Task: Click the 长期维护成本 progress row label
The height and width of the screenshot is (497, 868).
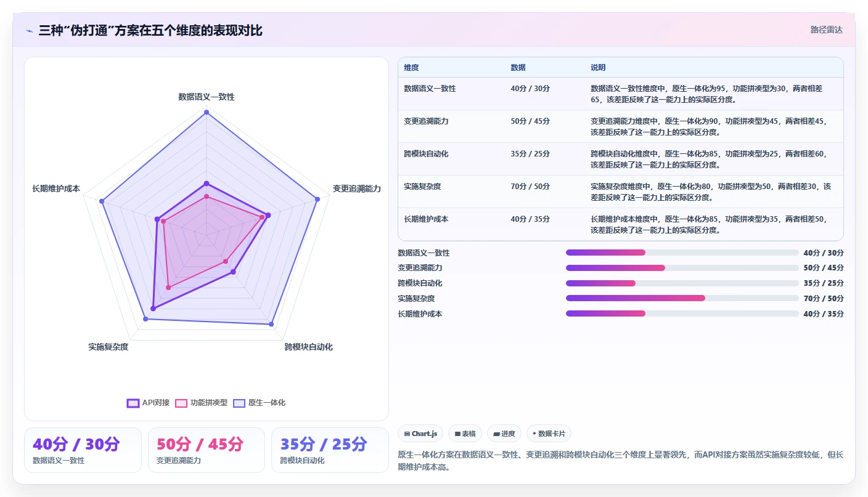Action: tap(420, 314)
